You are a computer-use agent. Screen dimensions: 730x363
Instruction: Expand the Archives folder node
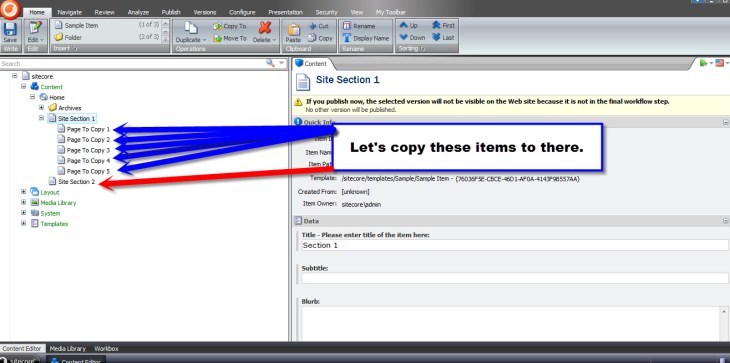click(41, 108)
